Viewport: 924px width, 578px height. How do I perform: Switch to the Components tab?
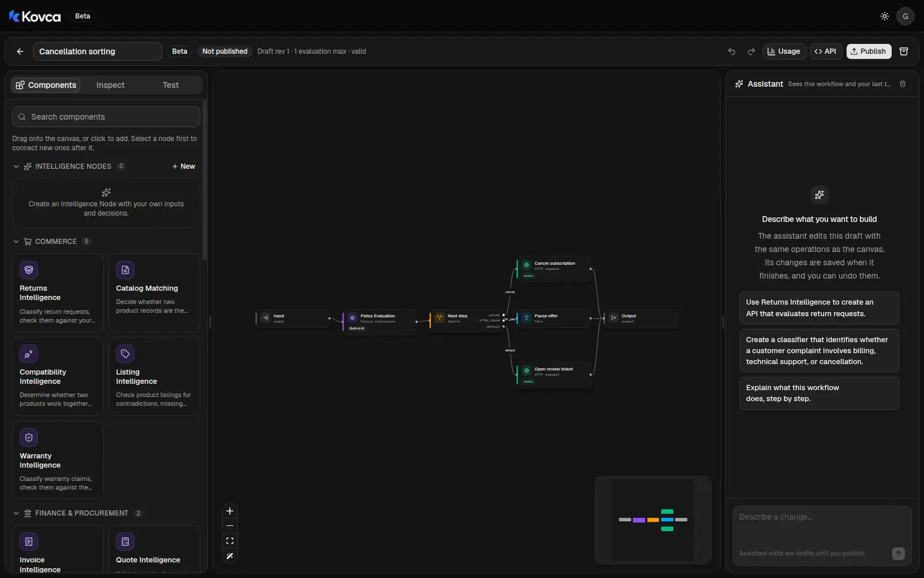[x=46, y=85]
